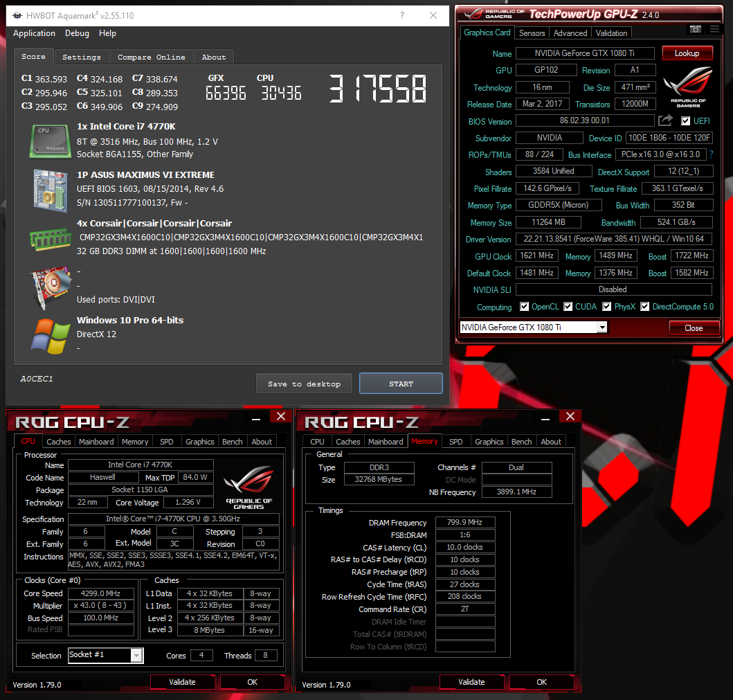This screenshot has width=733, height=700.
Task: Click the Aquamark title bar app icon
Action: [17, 15]
